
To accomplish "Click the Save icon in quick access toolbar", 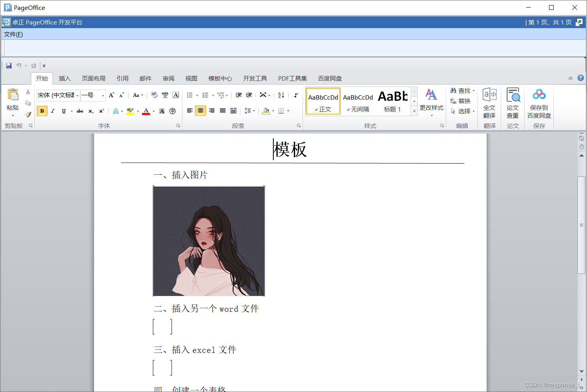I will 9,66.
